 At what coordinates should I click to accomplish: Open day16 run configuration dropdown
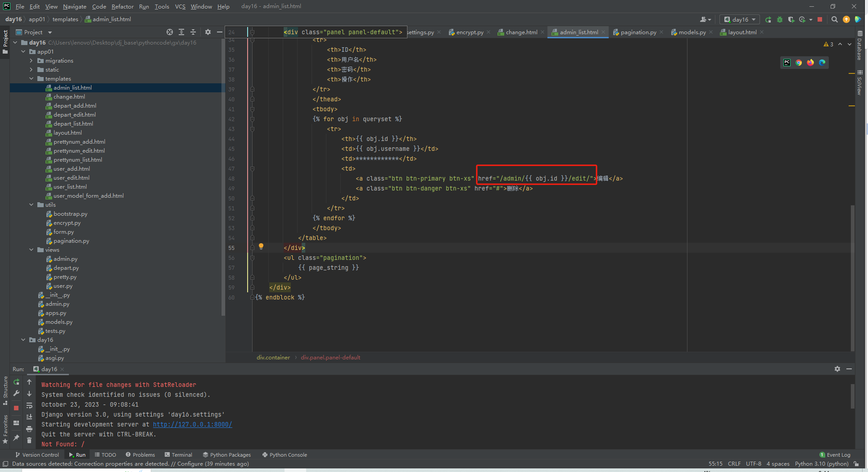point(740,20)
